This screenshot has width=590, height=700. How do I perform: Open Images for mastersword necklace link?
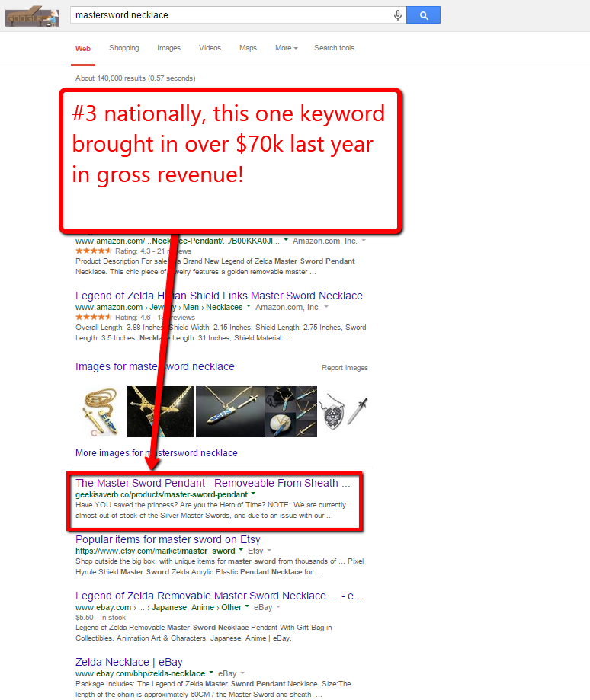point(155,366)
